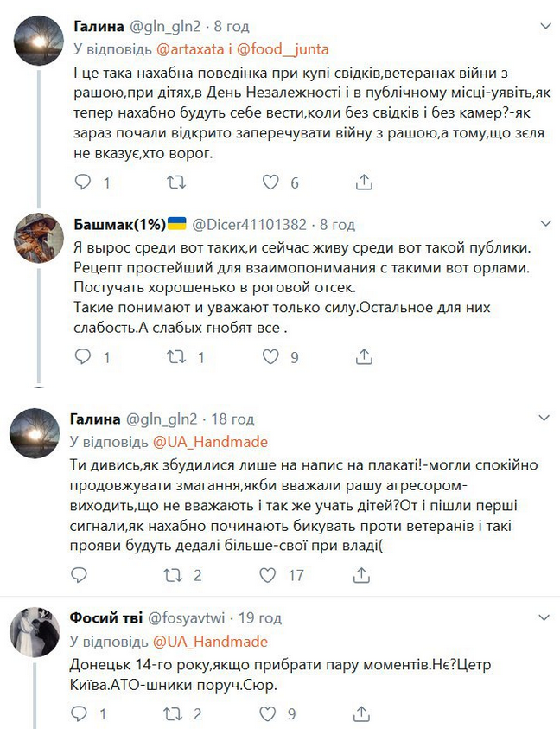Open the @artaxata profile mention

[190, 49]
